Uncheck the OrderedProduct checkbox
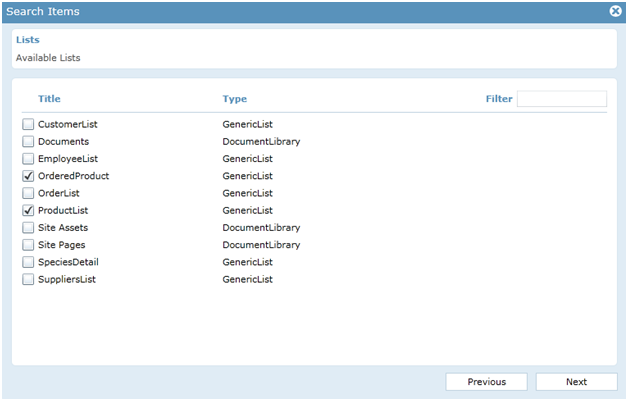Image resolution: width=628 pixels, height=401 pixels. point(27,176)
